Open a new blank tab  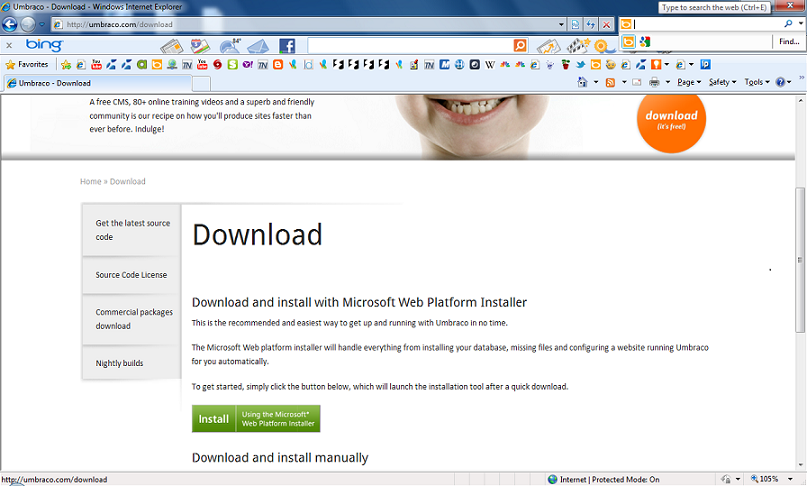201,83
